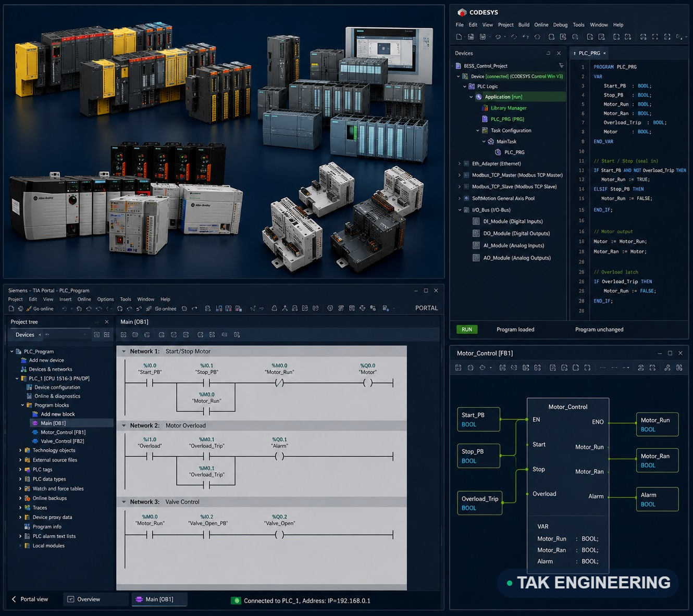The image size is (693, 616).
Task: Click the new file icon in CODESYS toolbar
Action: click(459, 37)
